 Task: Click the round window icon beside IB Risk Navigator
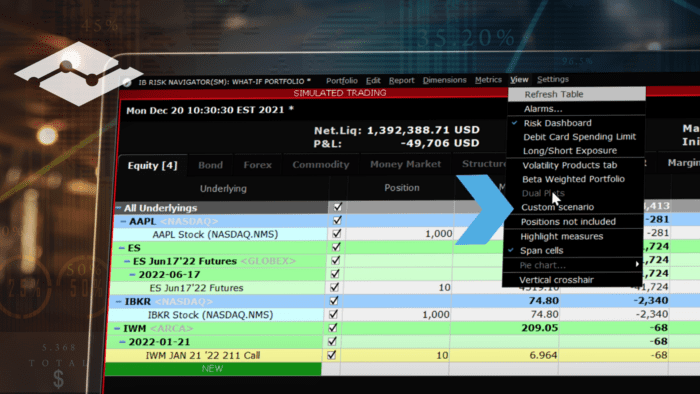[127, 83]
